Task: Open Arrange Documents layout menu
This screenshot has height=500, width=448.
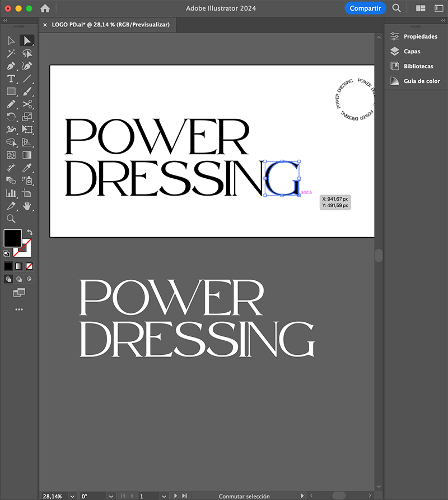Action: pos(421,8)
